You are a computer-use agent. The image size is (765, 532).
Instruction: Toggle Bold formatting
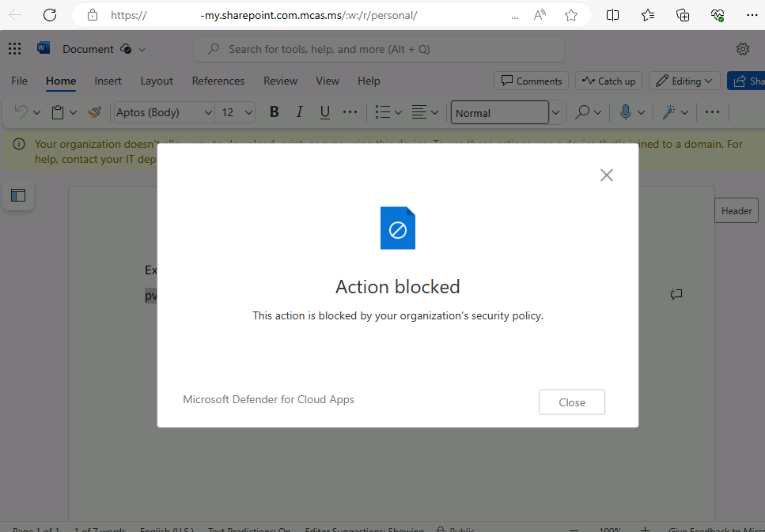[275, 112]
